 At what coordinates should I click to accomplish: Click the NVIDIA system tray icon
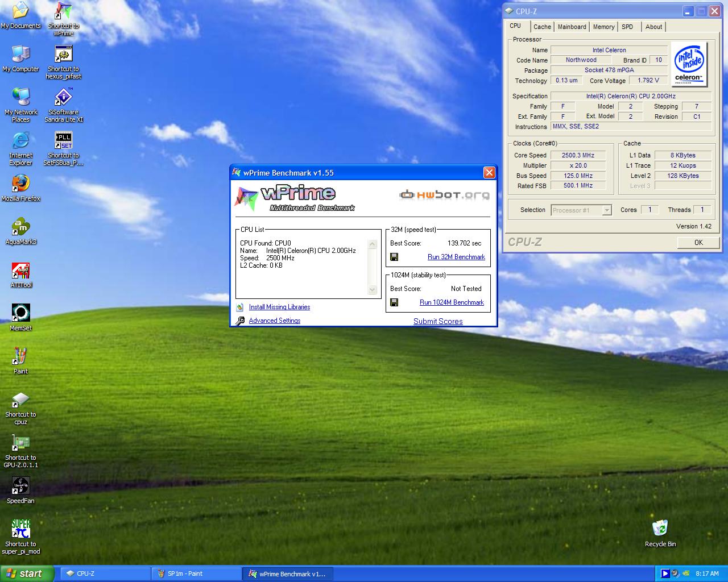click(686, 573)
